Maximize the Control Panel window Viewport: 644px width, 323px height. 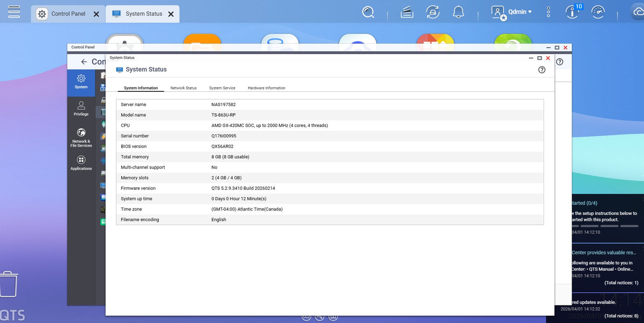click(x=557, y=48)
